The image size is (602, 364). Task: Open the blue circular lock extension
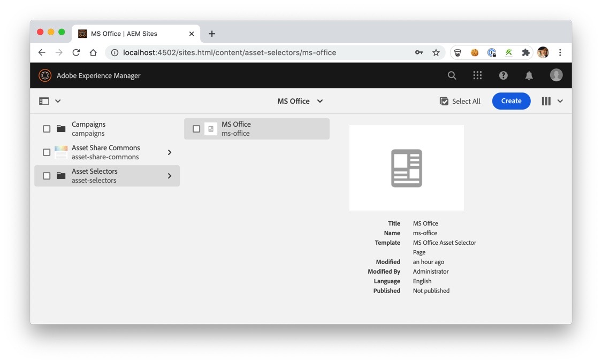[x=491, y=52]
